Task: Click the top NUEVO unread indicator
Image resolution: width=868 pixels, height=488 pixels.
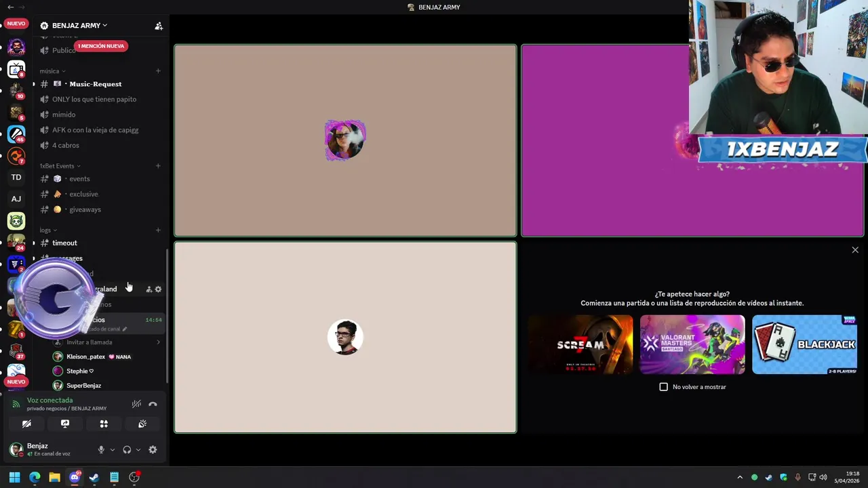Action: coord(16,24)
